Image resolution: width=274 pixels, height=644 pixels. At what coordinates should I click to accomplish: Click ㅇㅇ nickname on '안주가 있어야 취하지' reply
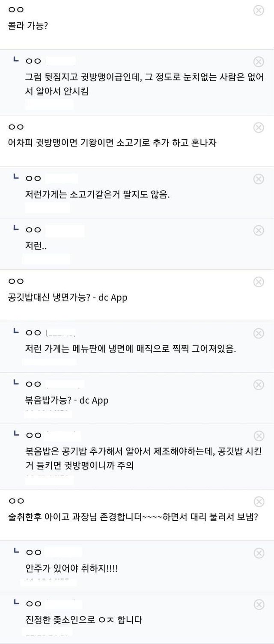pos(33,552)
